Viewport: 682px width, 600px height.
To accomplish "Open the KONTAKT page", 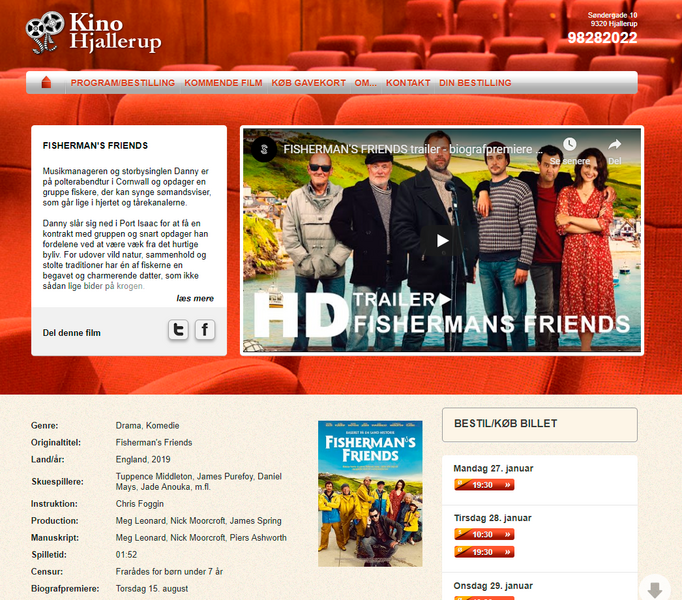I will pyautogui.click(x=408, y=83).
